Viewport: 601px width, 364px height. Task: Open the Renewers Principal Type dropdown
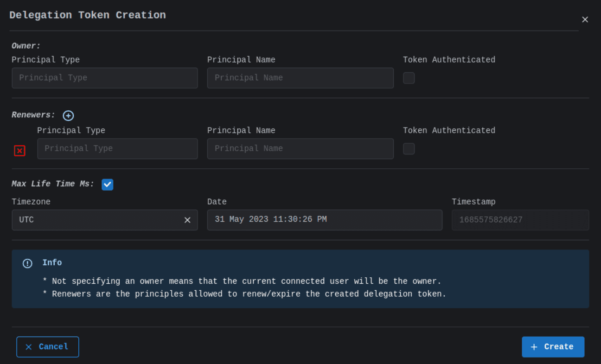[x=117, y=149]
